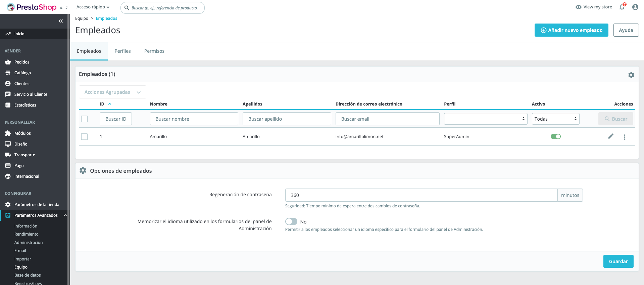Tick the checkbox for employee ID 1

pyautogui.click(x=84, y=137)
